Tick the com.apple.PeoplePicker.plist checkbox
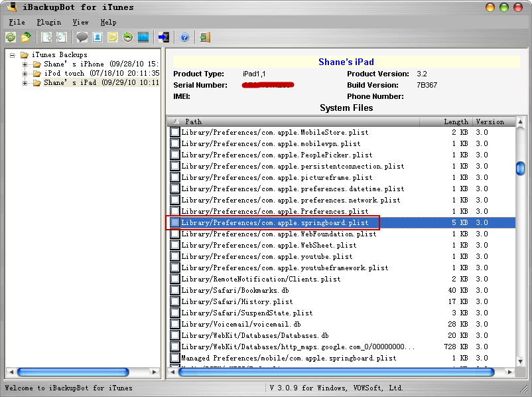Viewport: 532px width, 397px height. (174, 155)
